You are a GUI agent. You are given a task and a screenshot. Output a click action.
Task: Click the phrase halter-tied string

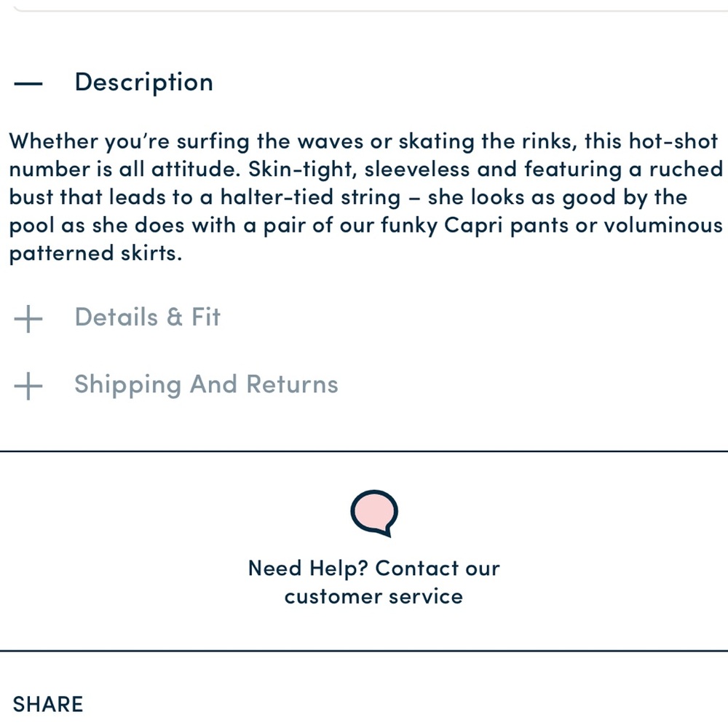click(x=310, y=198)
